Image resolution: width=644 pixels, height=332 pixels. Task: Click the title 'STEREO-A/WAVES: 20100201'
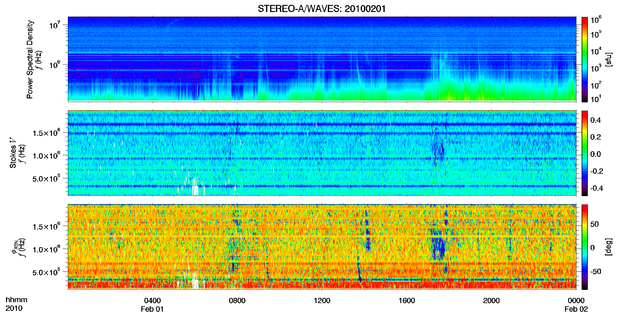(322, 9)
